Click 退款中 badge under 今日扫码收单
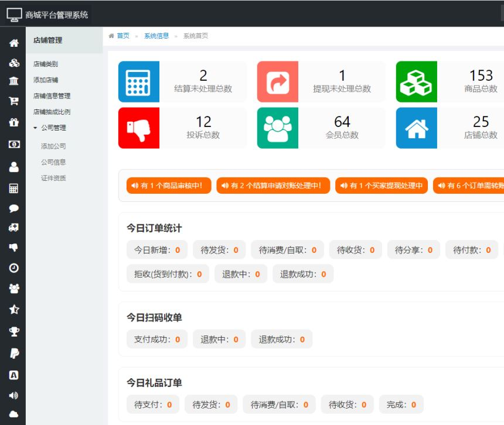The width and height of the screenshot is (504, 425). [x=219, y=340]
